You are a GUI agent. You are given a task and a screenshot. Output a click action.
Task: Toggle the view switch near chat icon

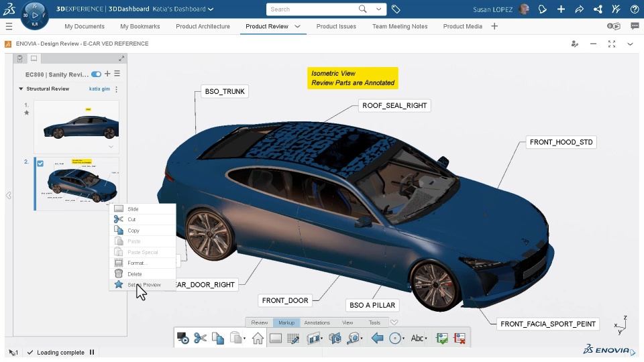614,26
